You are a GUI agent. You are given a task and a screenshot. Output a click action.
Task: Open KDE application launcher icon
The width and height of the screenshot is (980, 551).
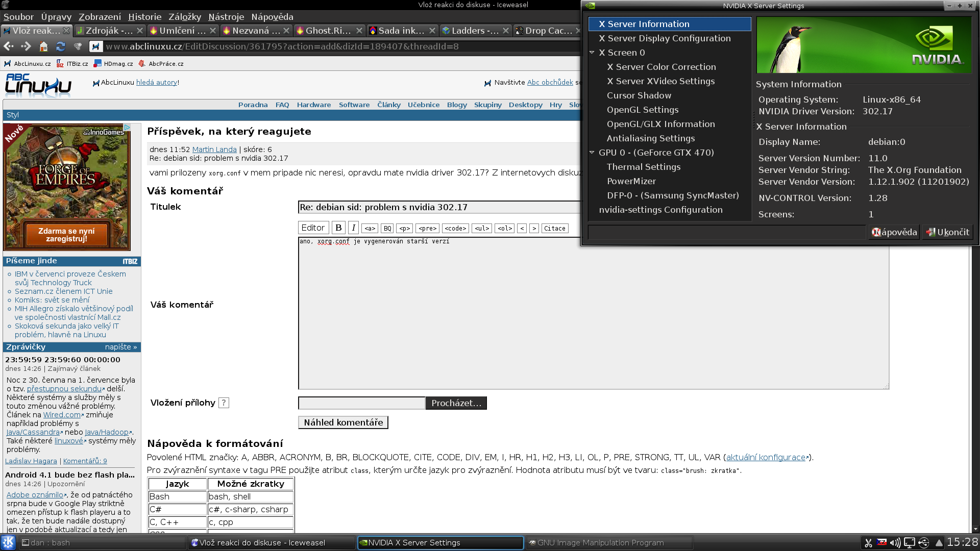[x=8, y=542]
